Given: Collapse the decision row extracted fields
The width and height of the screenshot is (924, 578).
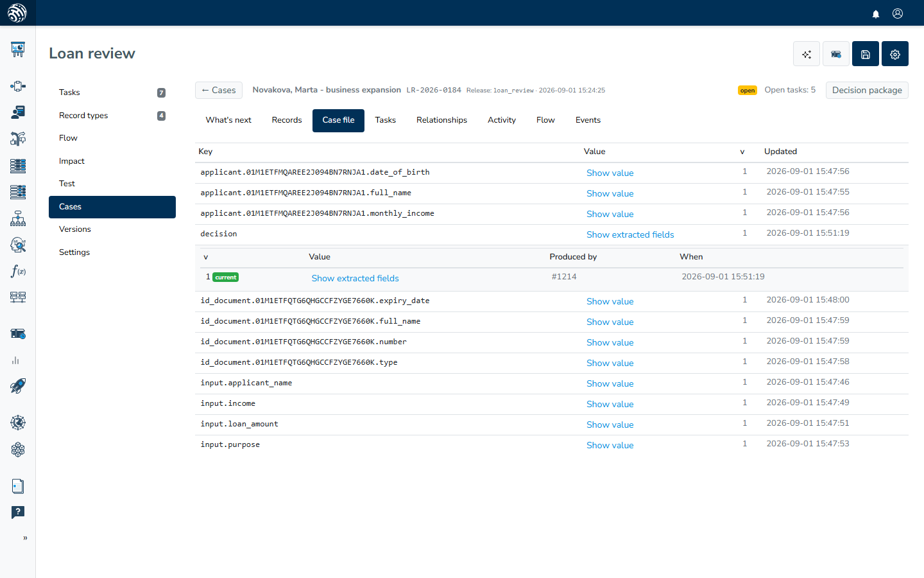Looking at the screenshot, I should pyautogui.click(x=630, y=235).
